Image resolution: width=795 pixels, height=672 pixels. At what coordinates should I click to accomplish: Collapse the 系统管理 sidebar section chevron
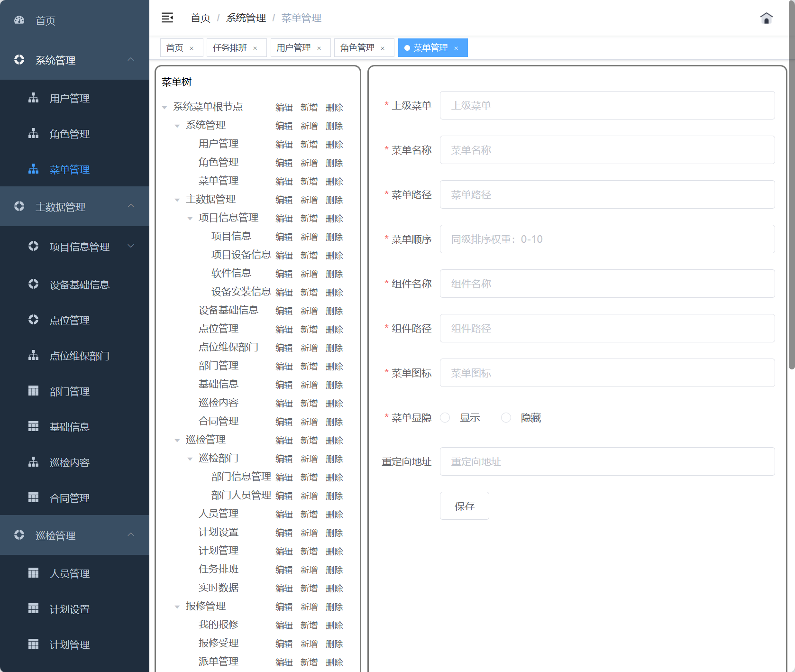tap(131, 59)
